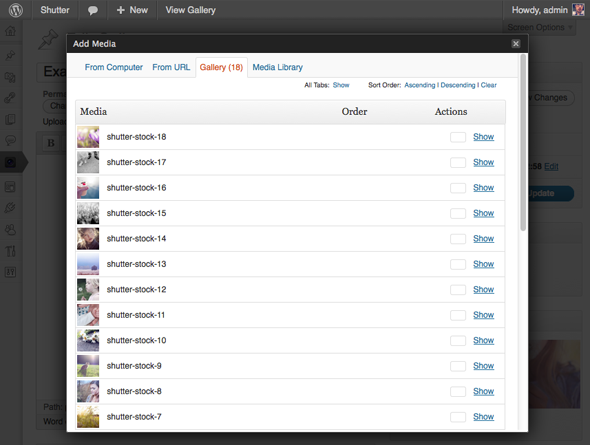Open Settings sliders icon in sidebar
This screenshot has width=590, height=445.
pyautogui.click(x=10, y=272)
